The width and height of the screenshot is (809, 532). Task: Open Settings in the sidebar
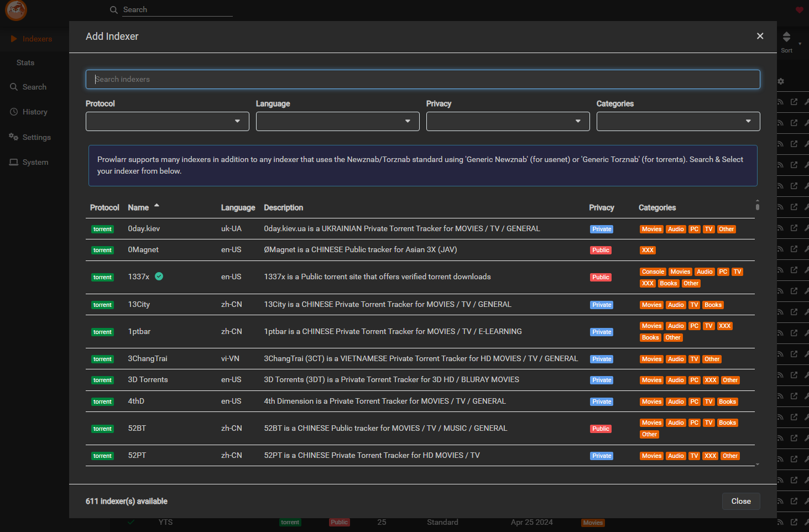click(x=36, y=137)
